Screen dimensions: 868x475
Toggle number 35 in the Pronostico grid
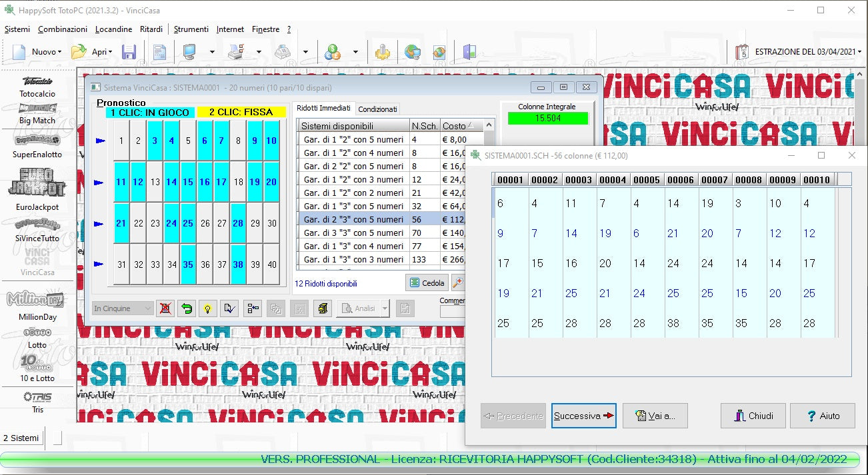pos(189,264)
